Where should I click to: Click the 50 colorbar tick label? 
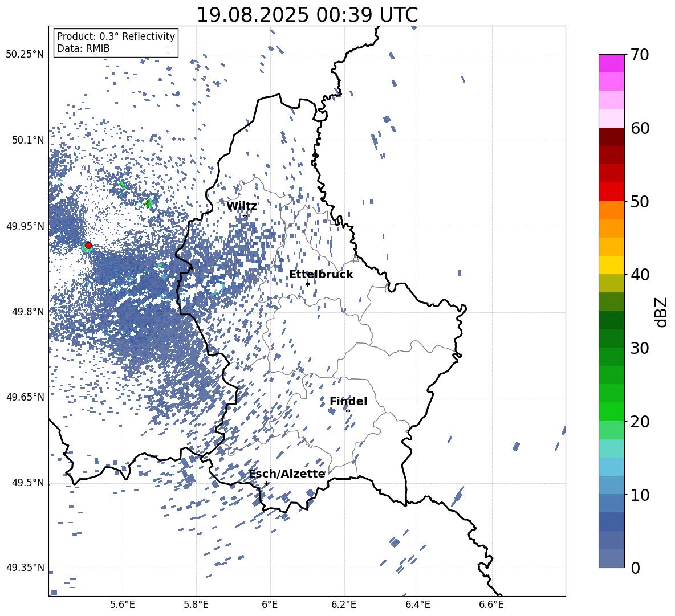pyautogui.click(x=640, y=202)
